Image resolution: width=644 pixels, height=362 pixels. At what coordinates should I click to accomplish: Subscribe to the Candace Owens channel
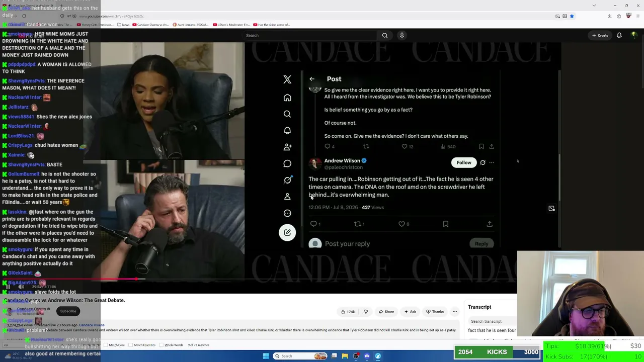point(68,311)
